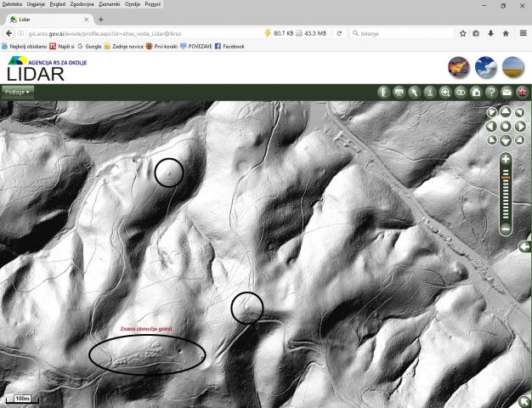Screen dimensions: 532x408
Task: Click center circle of pan control
Action: coord(506,127)
